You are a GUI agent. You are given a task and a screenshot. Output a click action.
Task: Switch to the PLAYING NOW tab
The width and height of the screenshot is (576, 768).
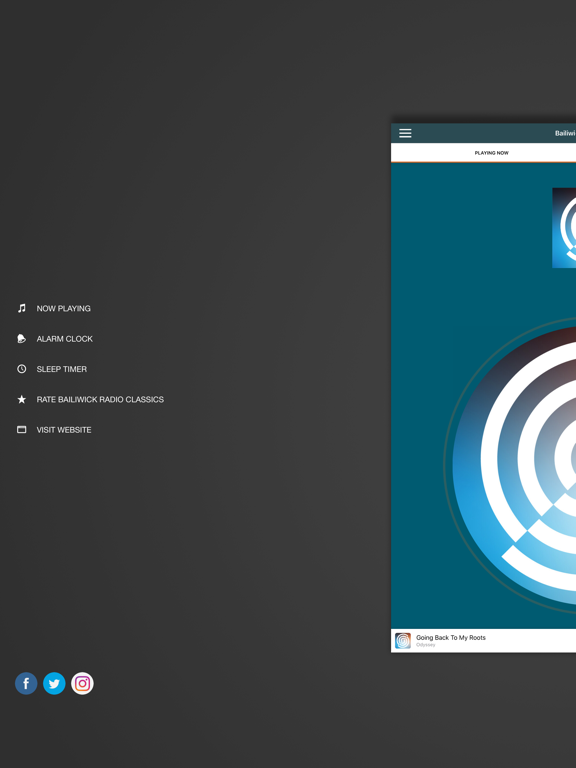coord(492,153)
